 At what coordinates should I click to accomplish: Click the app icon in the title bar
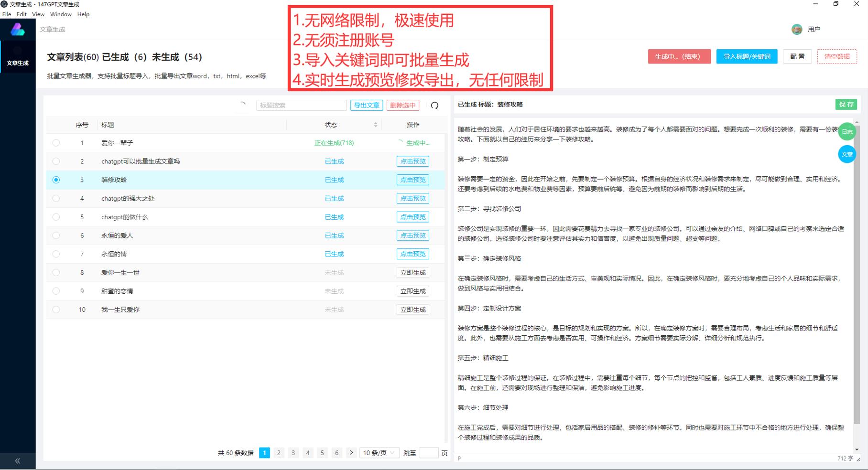[x=5, y=4]
